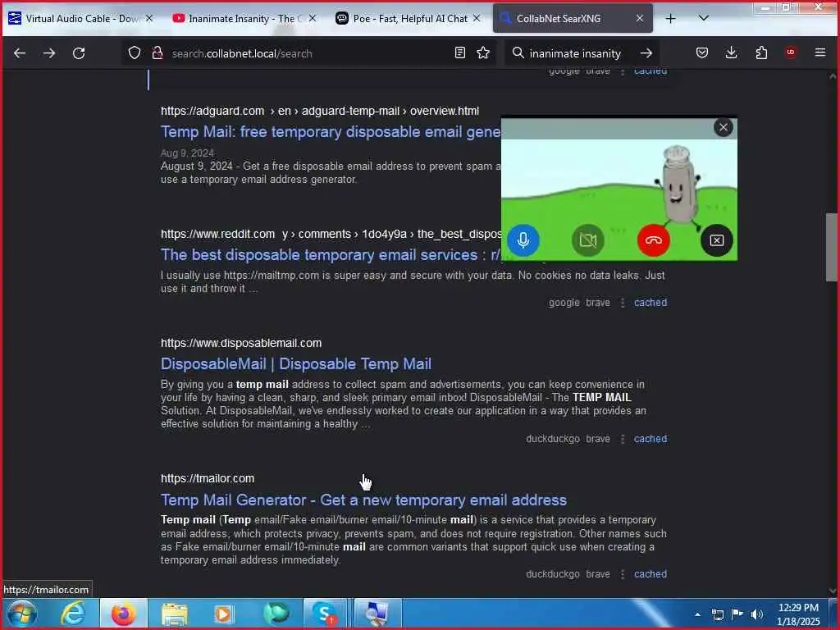Screen dimensions: 840x630
Task: Switch to Virtual Audio Cable tab
Action: (81, 19)
